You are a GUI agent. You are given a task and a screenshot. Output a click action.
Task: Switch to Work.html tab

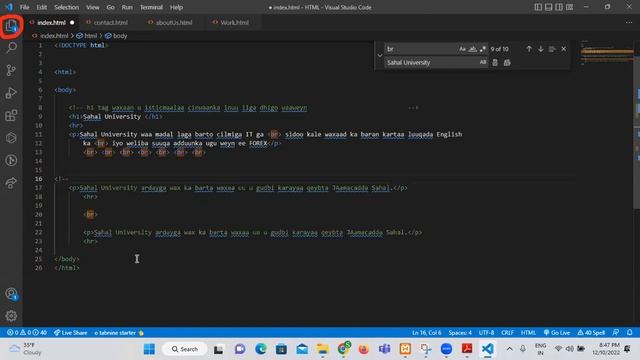point(231,22)
